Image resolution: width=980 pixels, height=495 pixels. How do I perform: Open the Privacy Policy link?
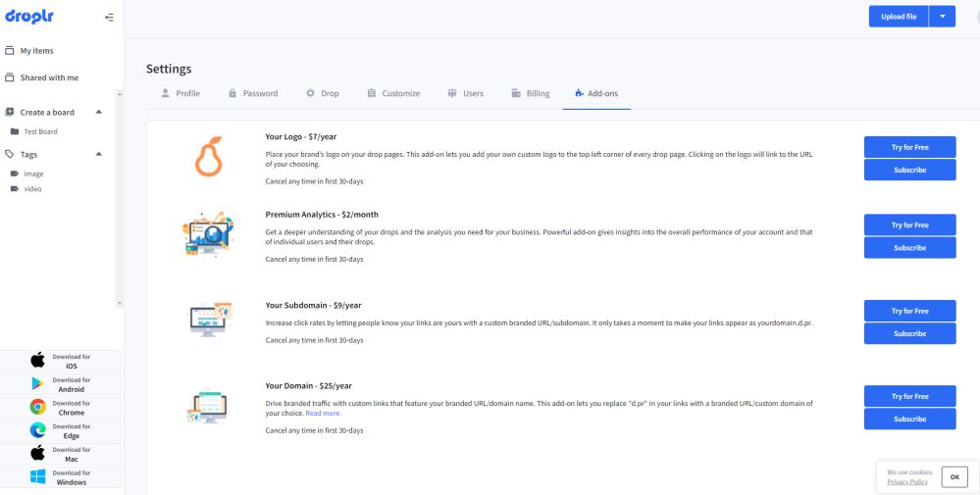[906, 482]
